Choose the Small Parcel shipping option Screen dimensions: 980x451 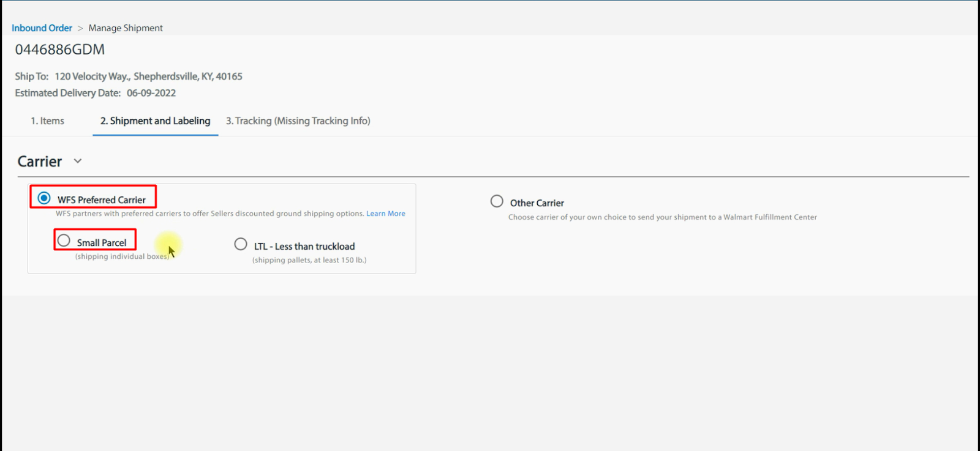tap(64, 240)
